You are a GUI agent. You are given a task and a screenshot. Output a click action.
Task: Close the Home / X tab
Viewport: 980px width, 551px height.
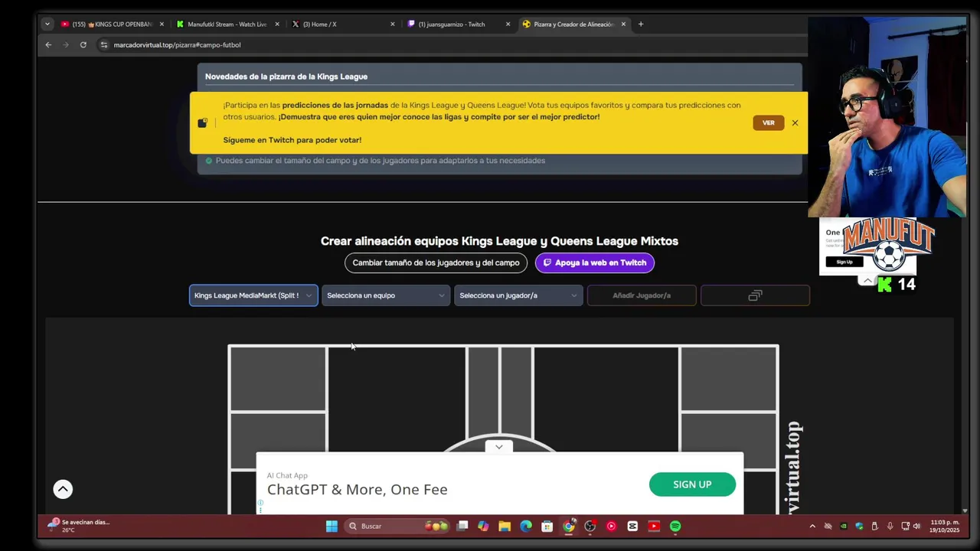click(393, 24)
